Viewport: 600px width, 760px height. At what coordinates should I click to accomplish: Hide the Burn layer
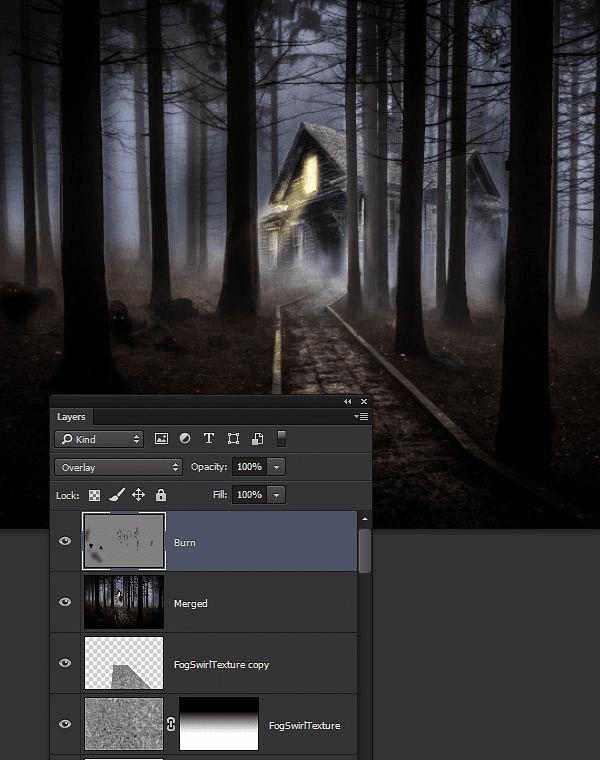pos(65,541)
